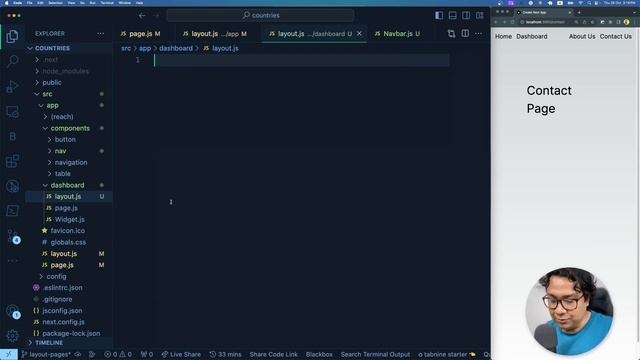Open next.config.js file
Image resolution: width=640 pixels, height=360 pixels.
coord(63,322)
